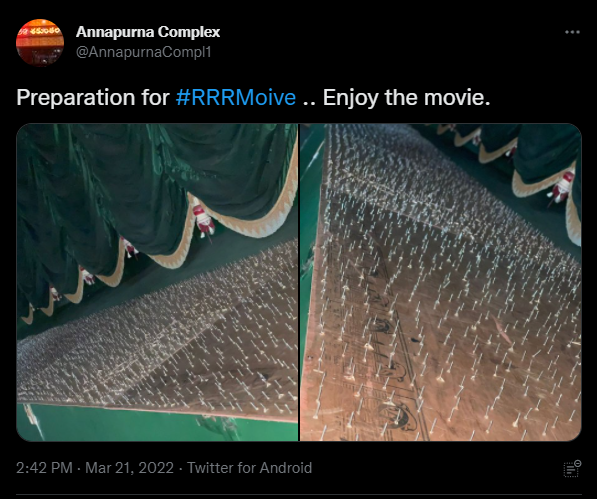Click the red tassel in left photo
The height and width of the screenshot is (499, 597).
pyautogui.click(x=204, y=221)
